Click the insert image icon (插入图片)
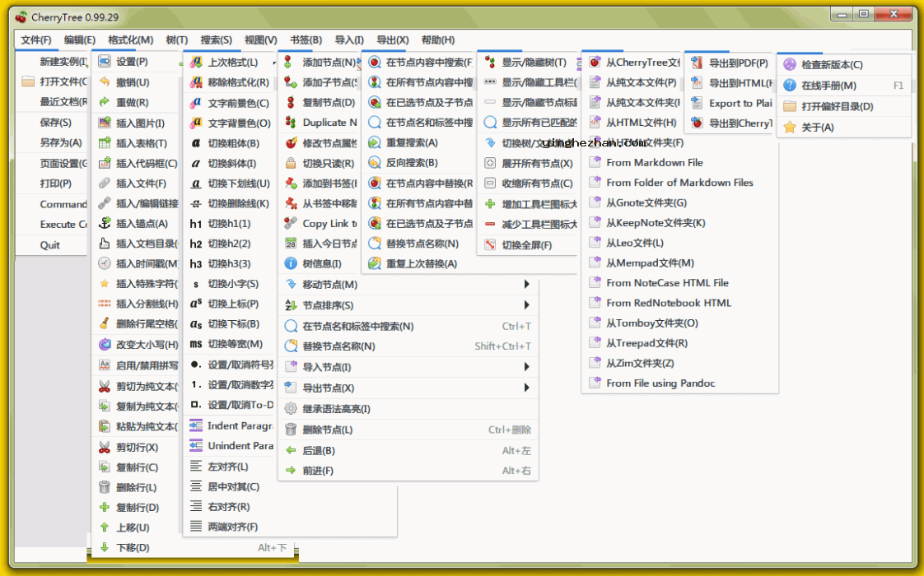Viewport: 924px width, 576px height. tap(105, 123)
